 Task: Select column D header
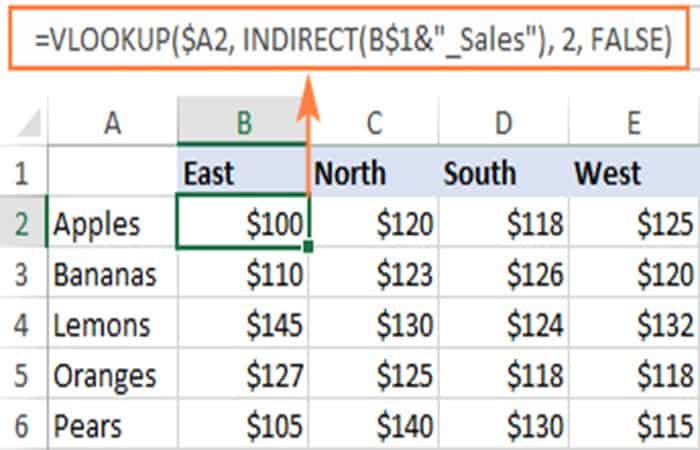coord(502,123)
